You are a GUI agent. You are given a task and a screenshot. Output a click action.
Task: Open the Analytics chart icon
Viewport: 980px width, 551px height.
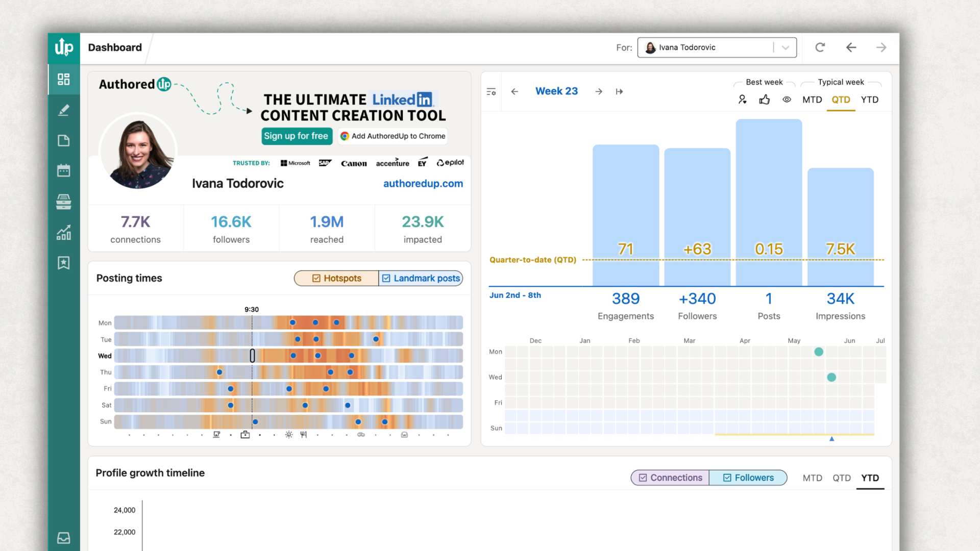(x=64, y=233)
